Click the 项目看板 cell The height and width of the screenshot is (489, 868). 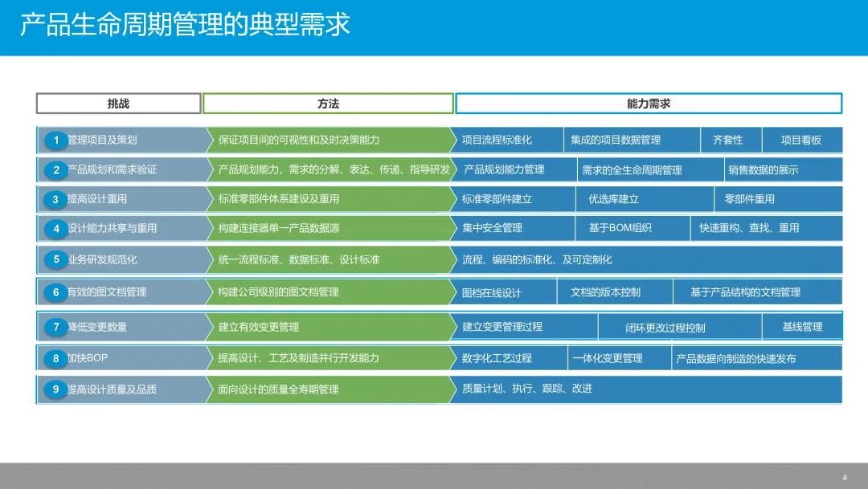point(803,140)
